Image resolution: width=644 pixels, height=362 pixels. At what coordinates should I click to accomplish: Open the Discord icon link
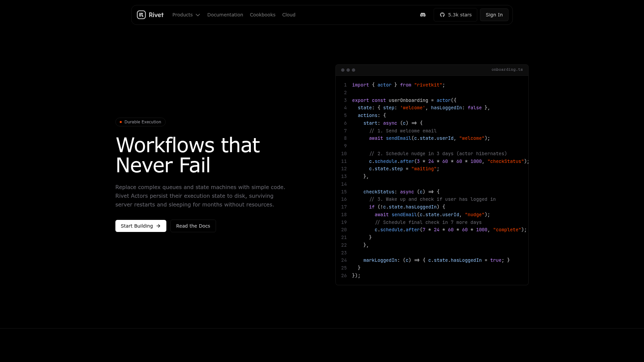point(423,15)
